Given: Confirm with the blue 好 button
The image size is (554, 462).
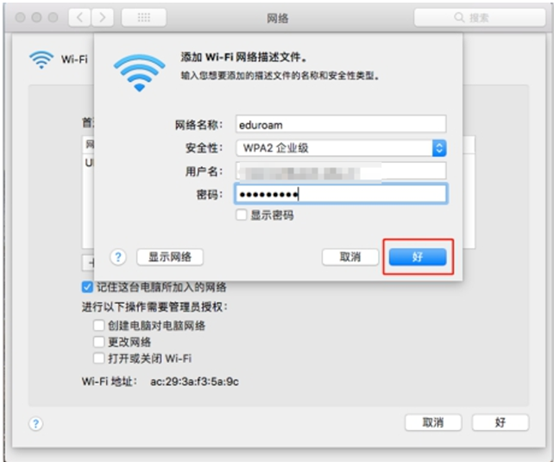Looking at the screenshot, I should click(x=418, y=257).
